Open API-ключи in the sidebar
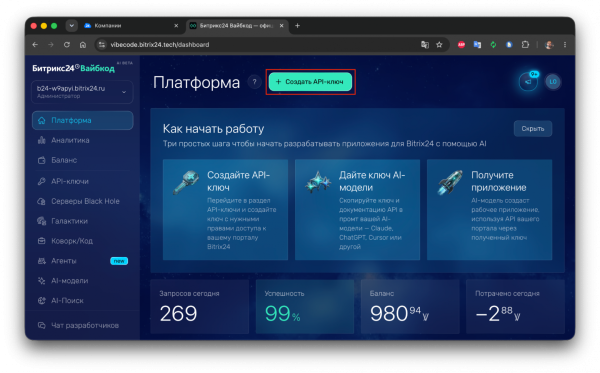600x373 pixels. click(83, 181)
